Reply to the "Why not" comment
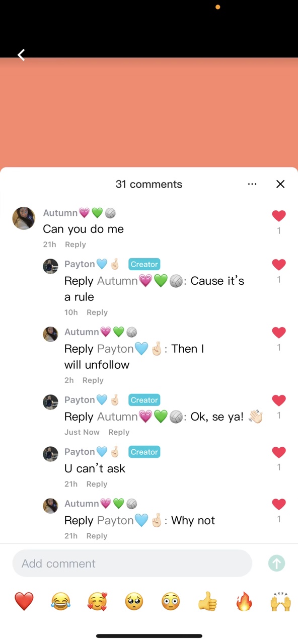The image size is (298, 644). (x=97, y=536)
